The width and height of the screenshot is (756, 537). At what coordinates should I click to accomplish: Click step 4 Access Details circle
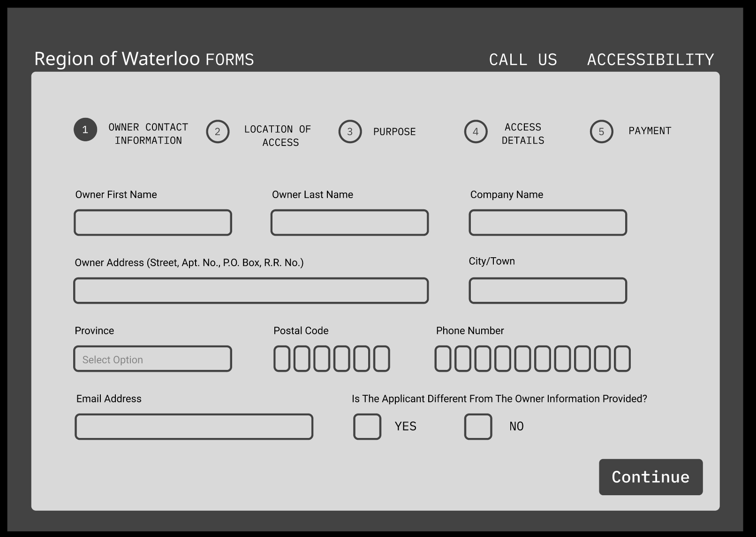[x=476, y=132]
